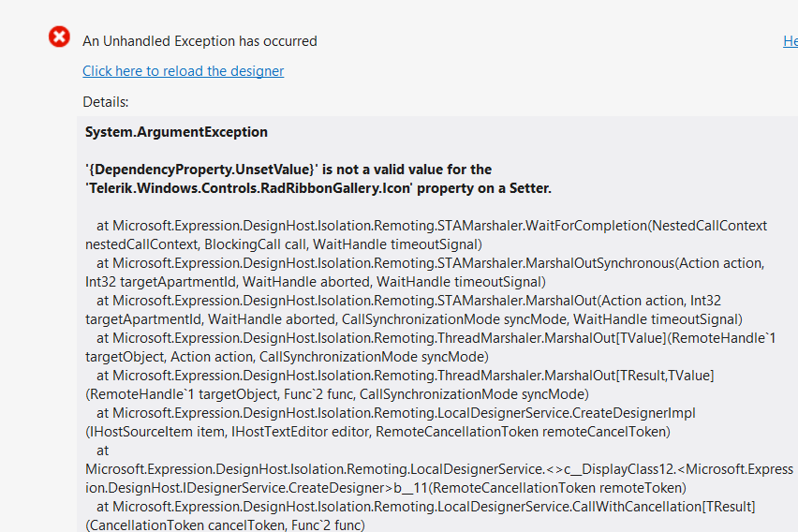The image size is (798, 532).
Task: Click the System.ArgumentException title
Action: (176, 132)
